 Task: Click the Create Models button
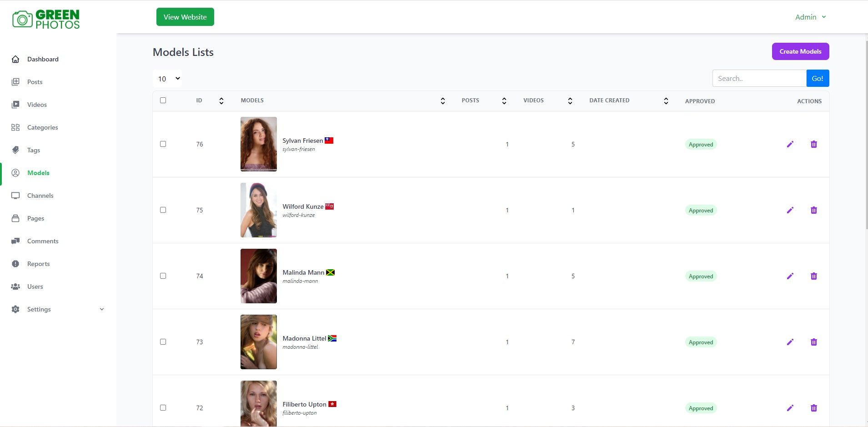800,51
